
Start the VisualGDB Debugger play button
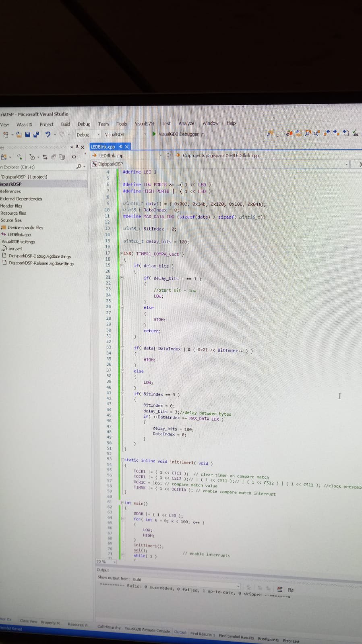click(x=154, y=134)
